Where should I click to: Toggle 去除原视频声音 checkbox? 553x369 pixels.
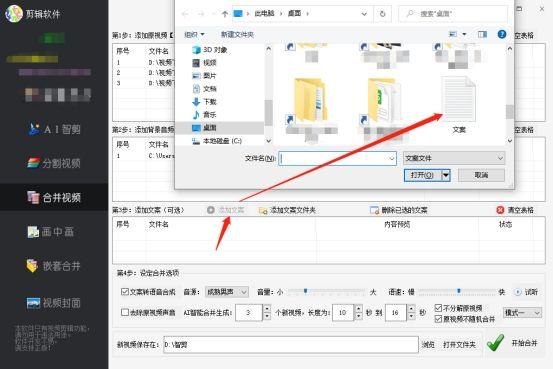[124, 312]
